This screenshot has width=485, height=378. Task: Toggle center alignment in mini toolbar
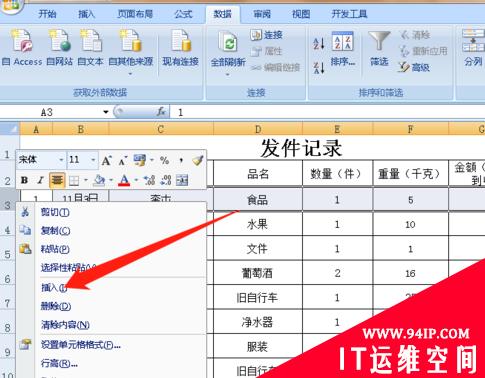57,180
